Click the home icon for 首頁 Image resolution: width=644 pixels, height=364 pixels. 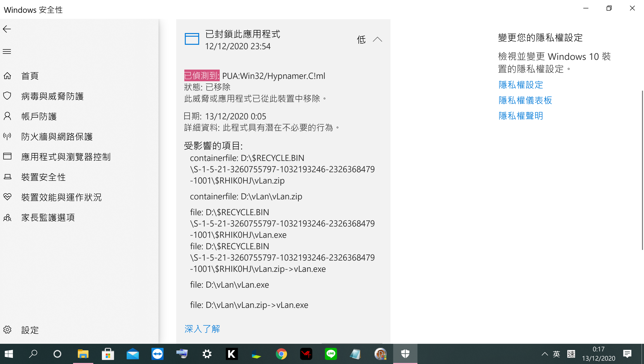[x=7, y=75]
